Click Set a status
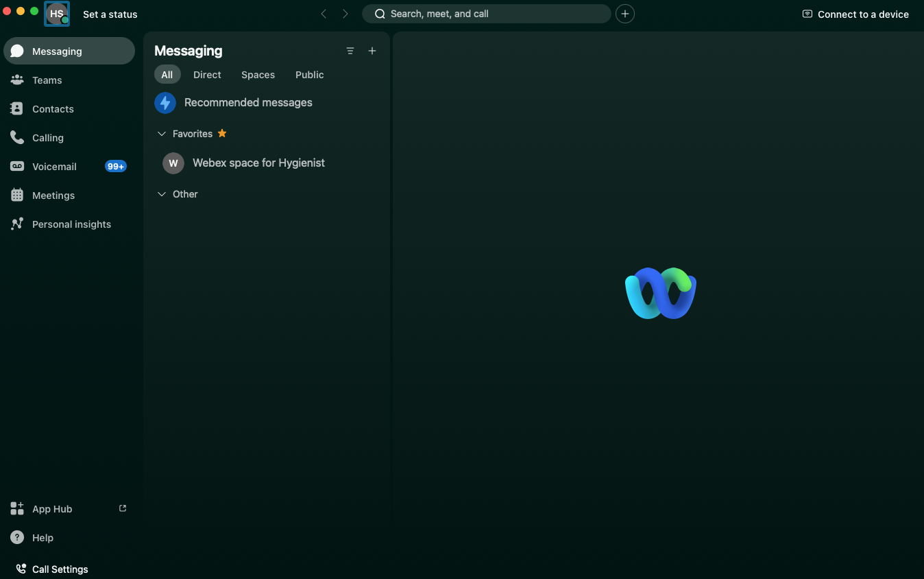This screenshot has height=579, width=924. 110,14
